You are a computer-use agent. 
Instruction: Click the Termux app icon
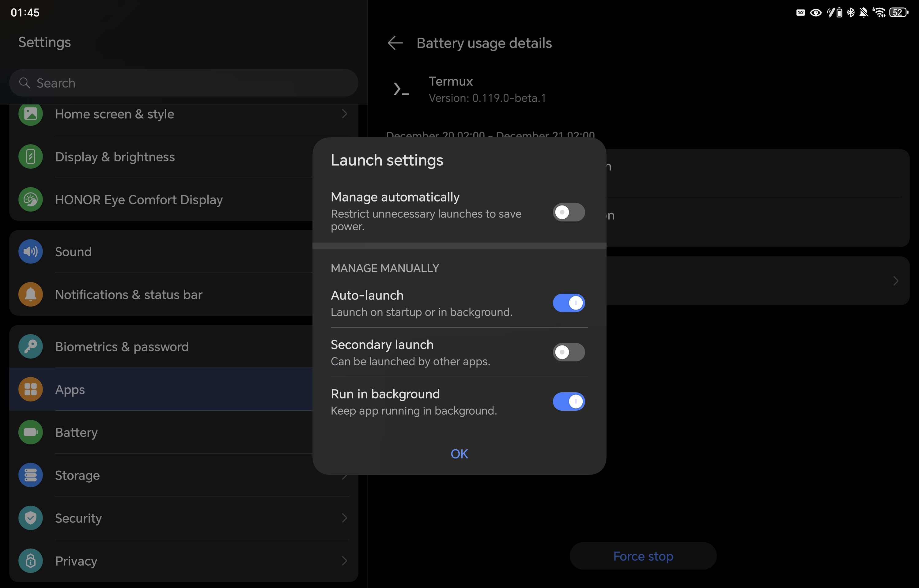point(401,89)
